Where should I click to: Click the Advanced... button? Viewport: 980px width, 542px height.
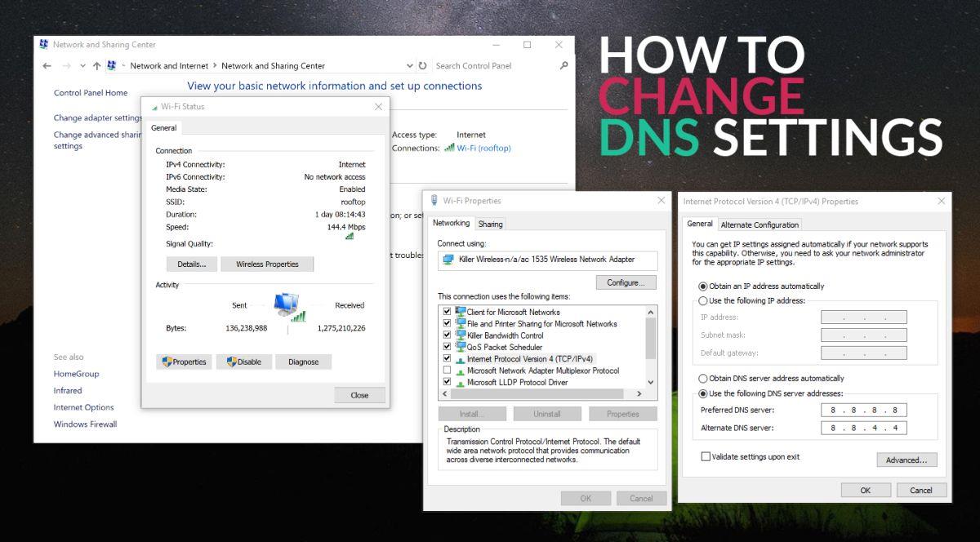tap(906, 460)
